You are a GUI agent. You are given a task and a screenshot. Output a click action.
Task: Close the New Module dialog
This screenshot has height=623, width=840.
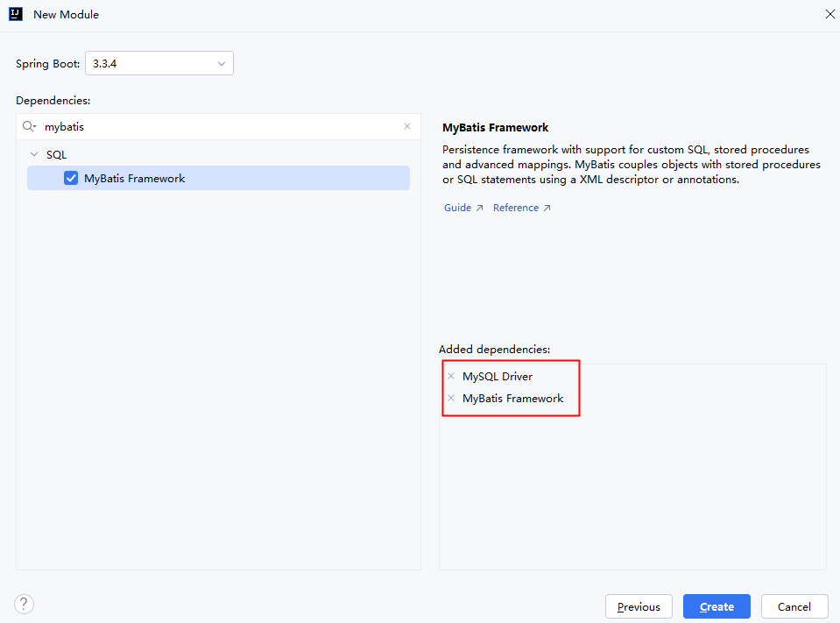point(829,15)
